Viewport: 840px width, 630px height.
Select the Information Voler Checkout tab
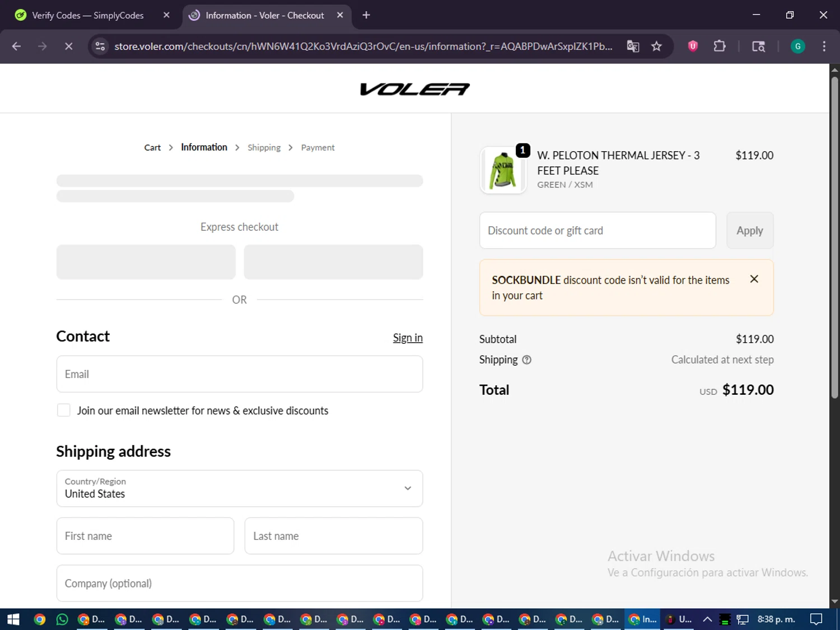pos(264,15)
